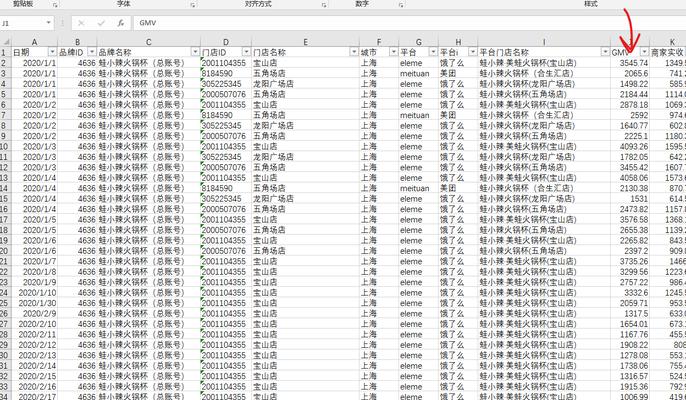Click the date cell 2020/1/30
This screenshot has width=686, height=400.
(x=37, y=303)
